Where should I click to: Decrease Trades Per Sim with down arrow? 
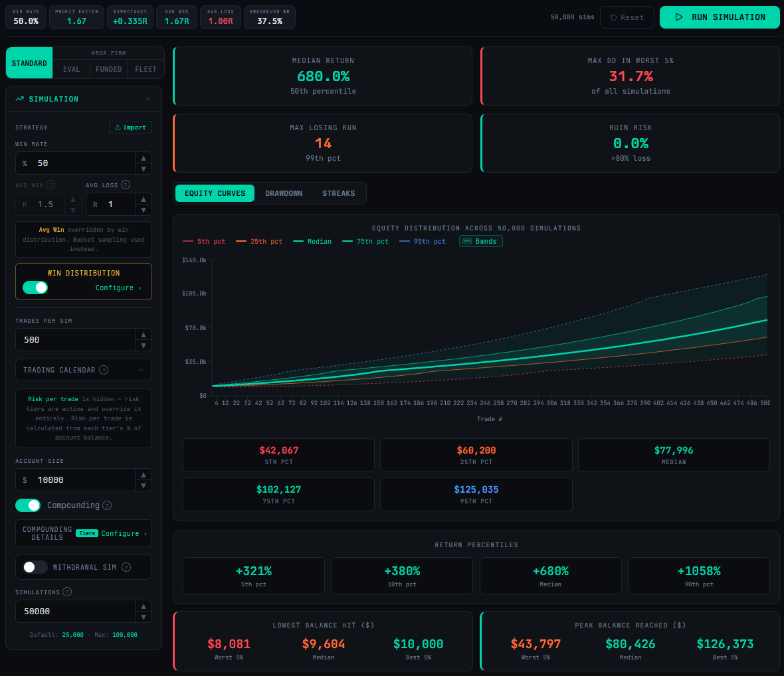(144, 345)
